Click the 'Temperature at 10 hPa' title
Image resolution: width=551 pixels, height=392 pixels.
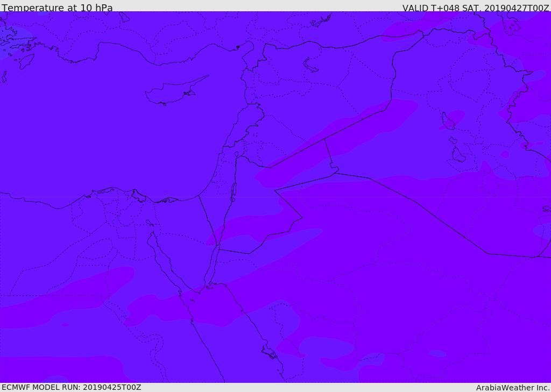(x=57, y=8)
